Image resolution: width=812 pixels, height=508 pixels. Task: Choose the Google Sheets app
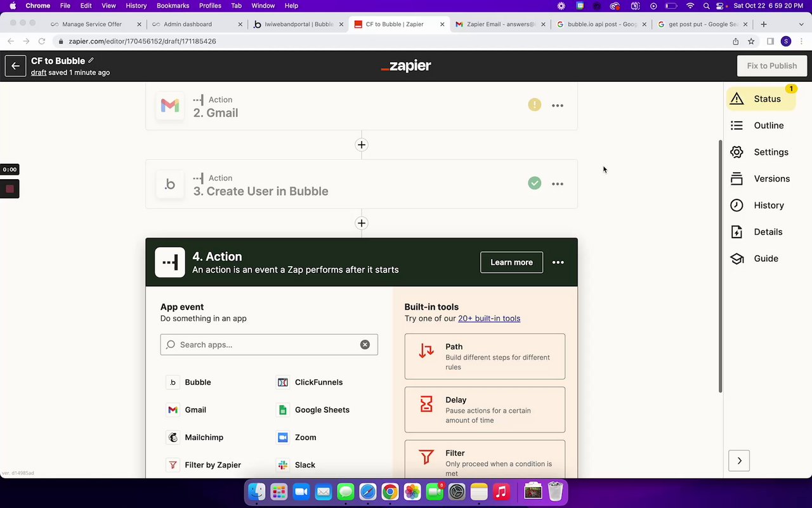tap(313, 410)
